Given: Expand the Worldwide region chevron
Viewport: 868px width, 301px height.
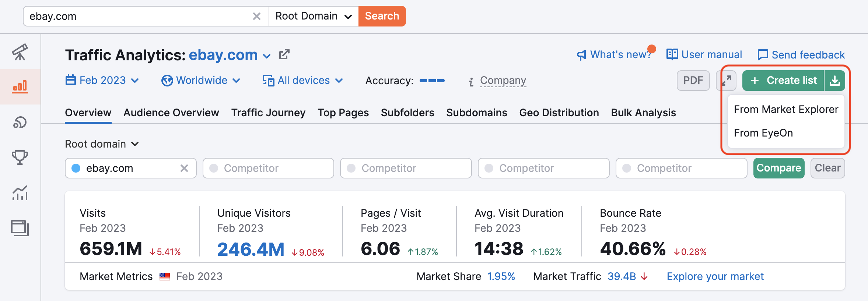Looking at the screenshot, I should [237, 81].
